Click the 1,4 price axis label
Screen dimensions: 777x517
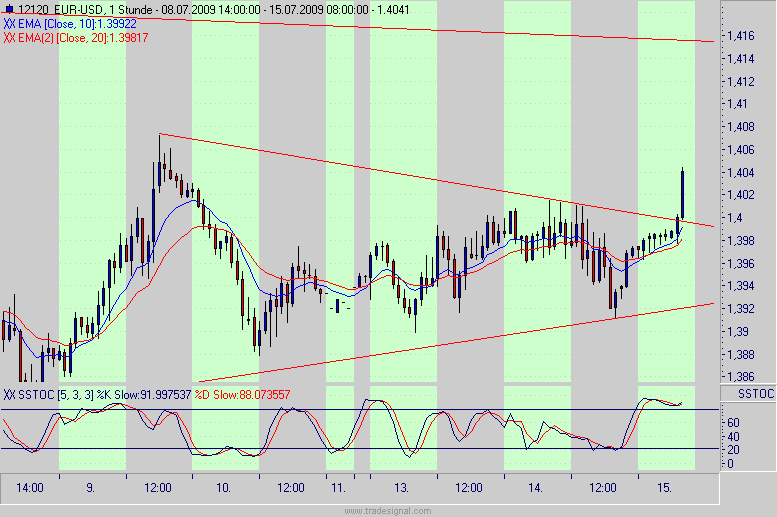735,218
